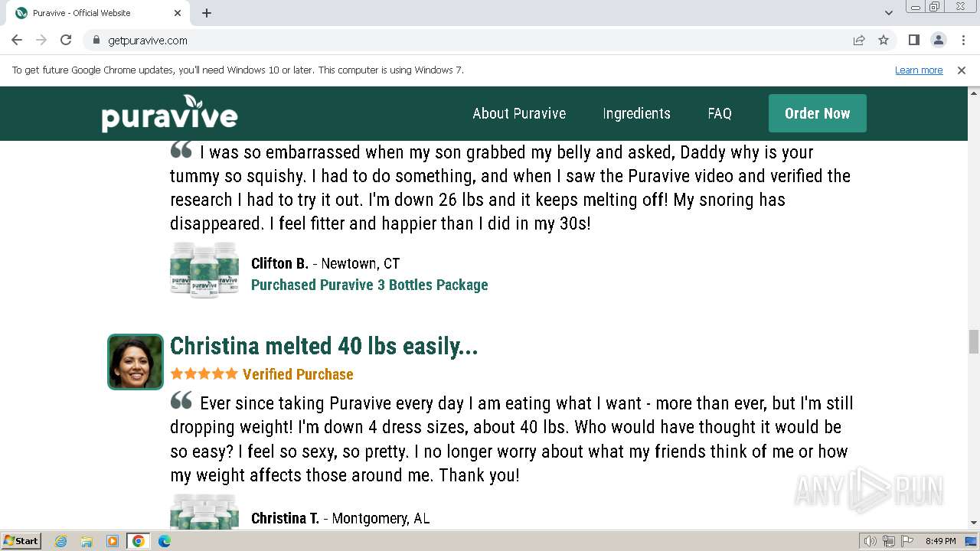Share this page icon in address bar

[x=859, y=40]
